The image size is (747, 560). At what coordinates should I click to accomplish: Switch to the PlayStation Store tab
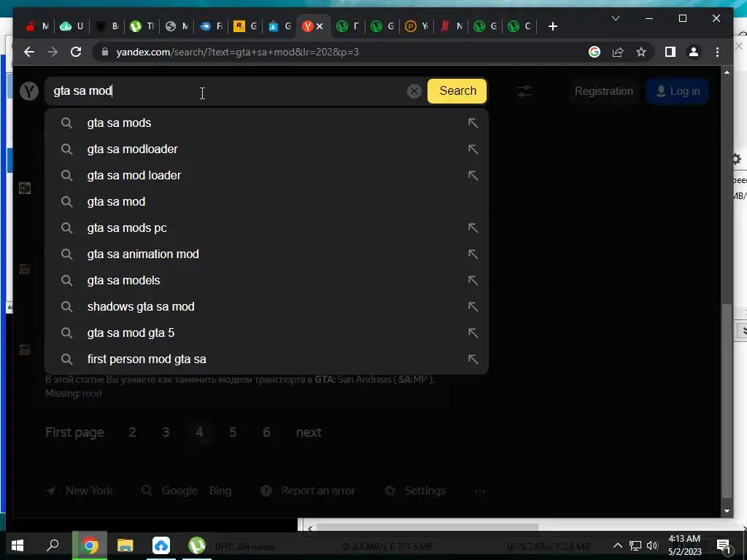[279, 26]
